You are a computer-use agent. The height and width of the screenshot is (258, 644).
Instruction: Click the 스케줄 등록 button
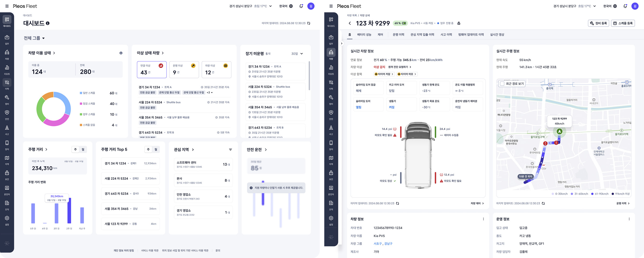(623, 23)
